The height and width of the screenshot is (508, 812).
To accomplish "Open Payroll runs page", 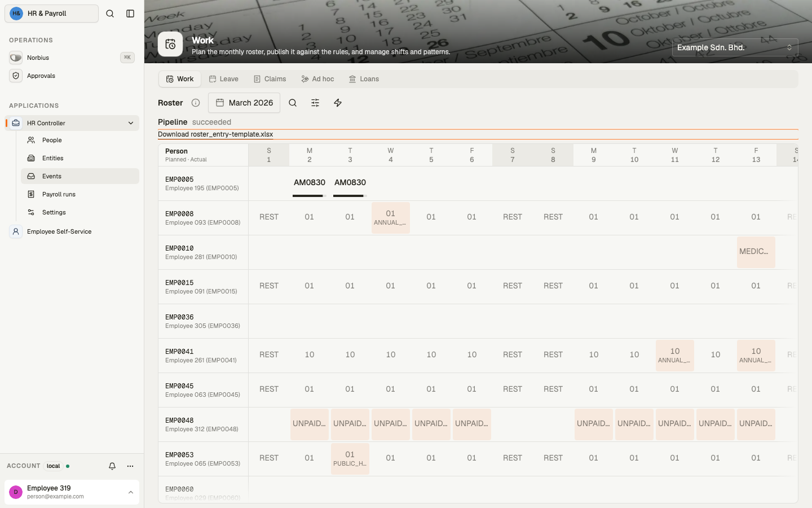I will 80,194.
